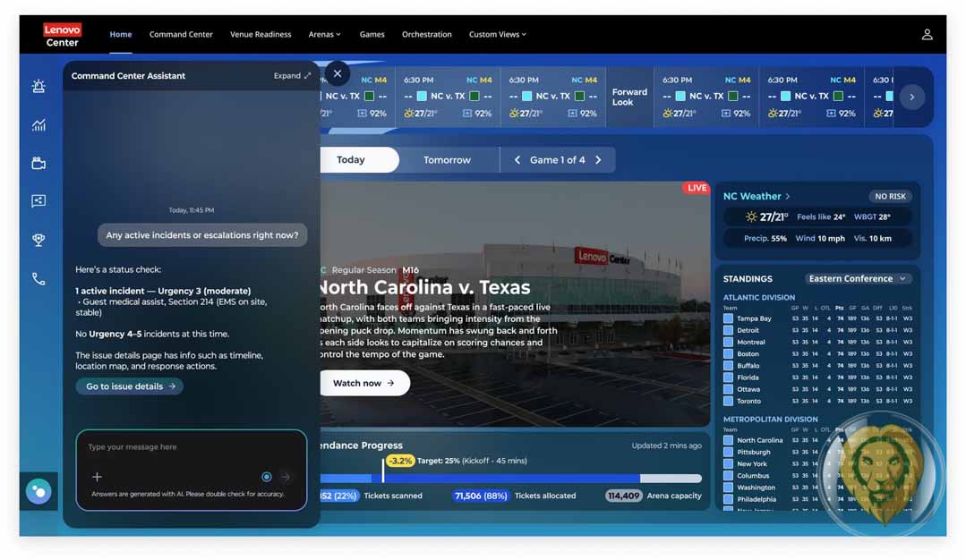Click the sun icon in NC Weather
The width and height of the screenshot is (966, 560).
tap(751, 216)
